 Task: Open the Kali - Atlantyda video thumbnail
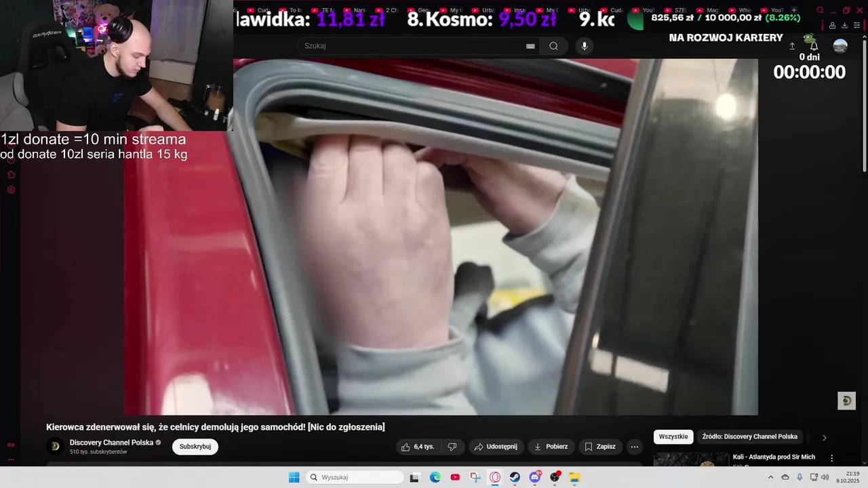pyautogui.click(x=690, y=460)
